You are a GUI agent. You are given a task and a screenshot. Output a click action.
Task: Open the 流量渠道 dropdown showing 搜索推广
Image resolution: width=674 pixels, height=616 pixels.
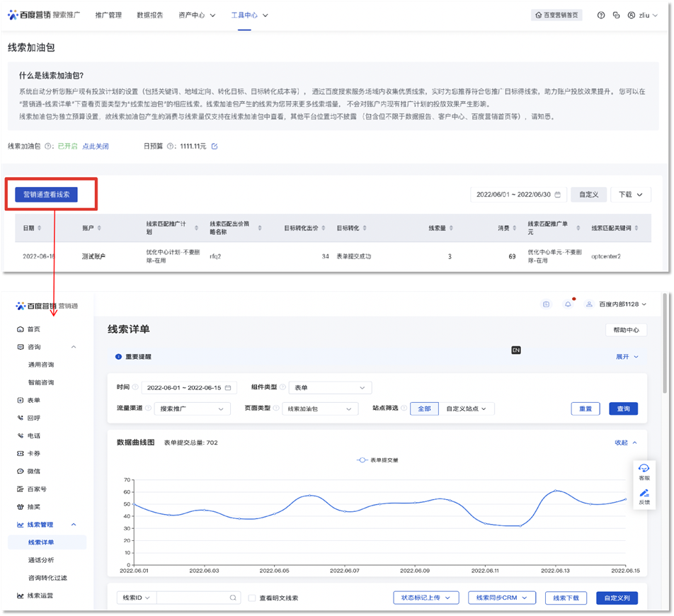pos(193,409)
